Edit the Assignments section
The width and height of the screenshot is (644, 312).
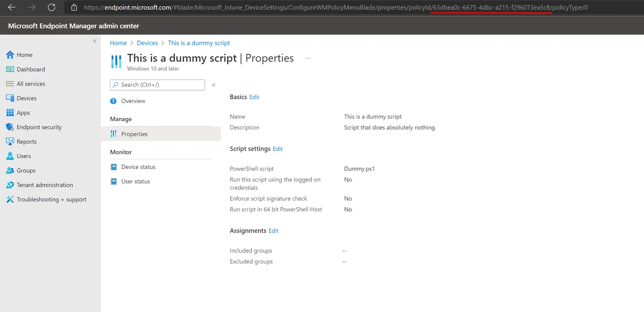coord(274,231)
